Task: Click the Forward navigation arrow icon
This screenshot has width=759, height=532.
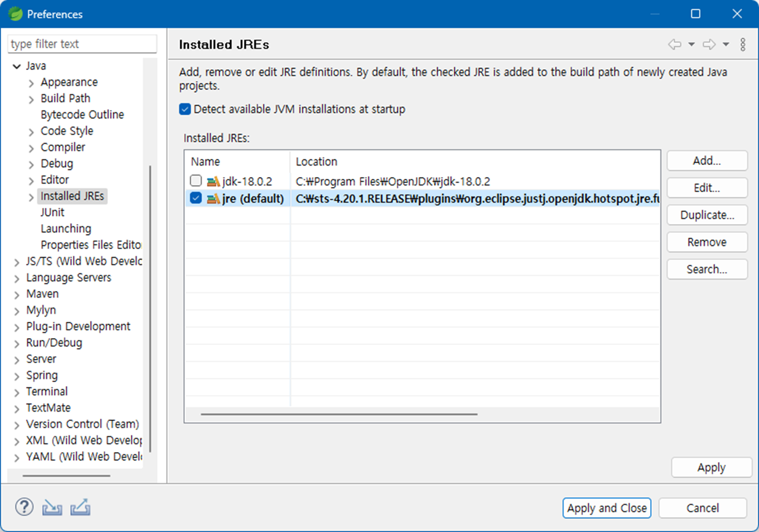Action: pos(709,45)
